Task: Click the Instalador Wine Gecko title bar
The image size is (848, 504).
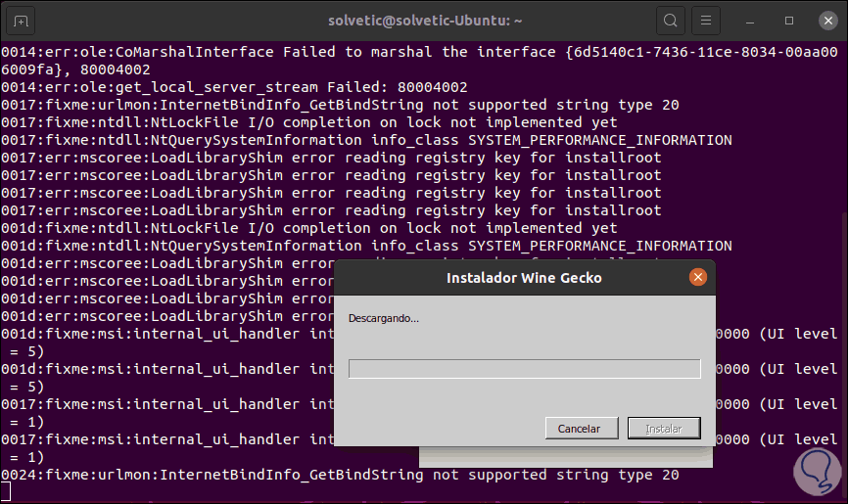Action: (524, 277)
